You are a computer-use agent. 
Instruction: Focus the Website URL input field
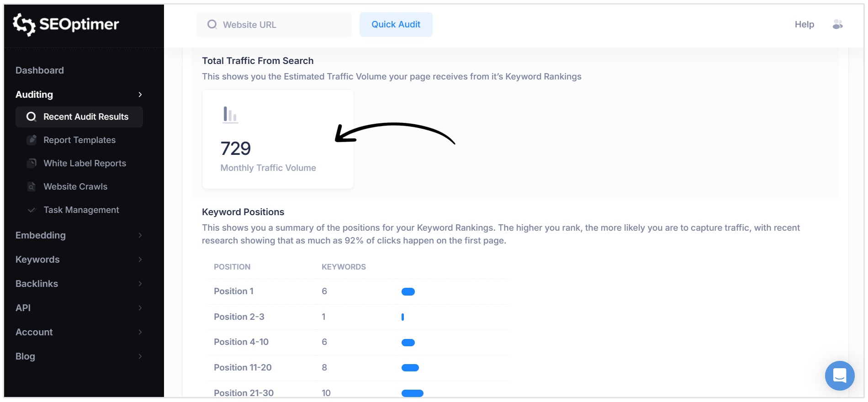click(274, 25)
